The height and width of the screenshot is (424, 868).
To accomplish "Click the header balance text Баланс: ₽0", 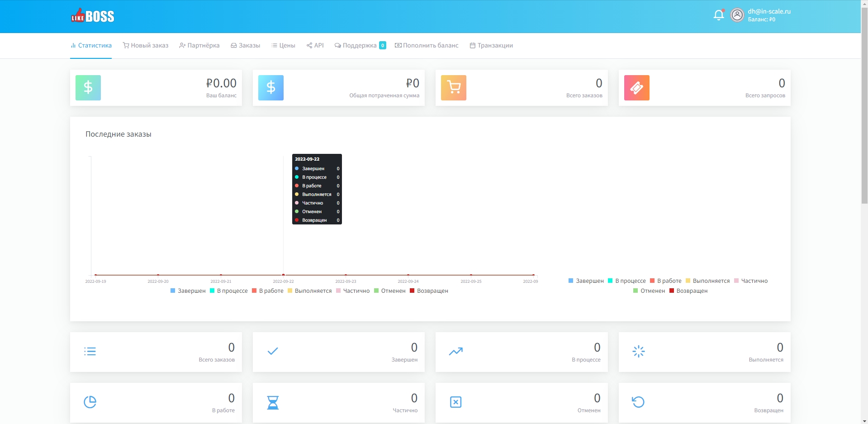I will click(x=762, y=19).
